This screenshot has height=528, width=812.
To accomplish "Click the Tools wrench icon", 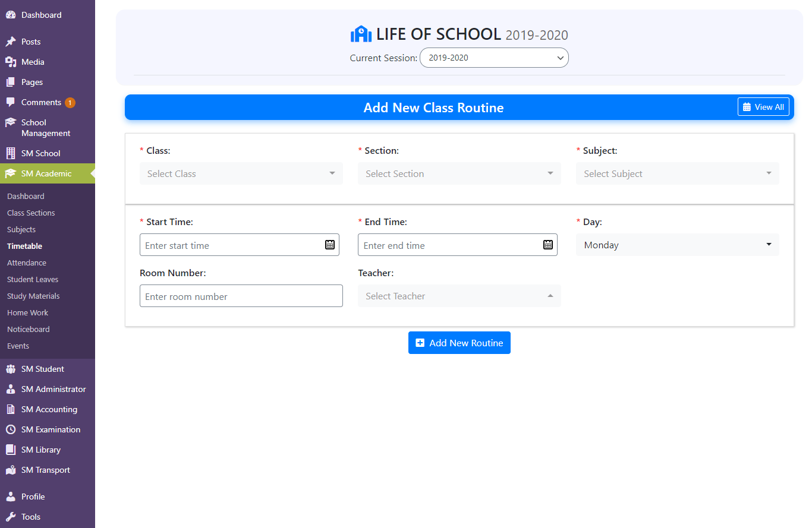I will coord(10,517).
